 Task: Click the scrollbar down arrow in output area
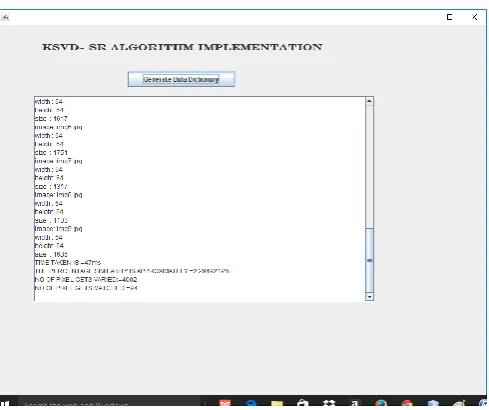369,296
